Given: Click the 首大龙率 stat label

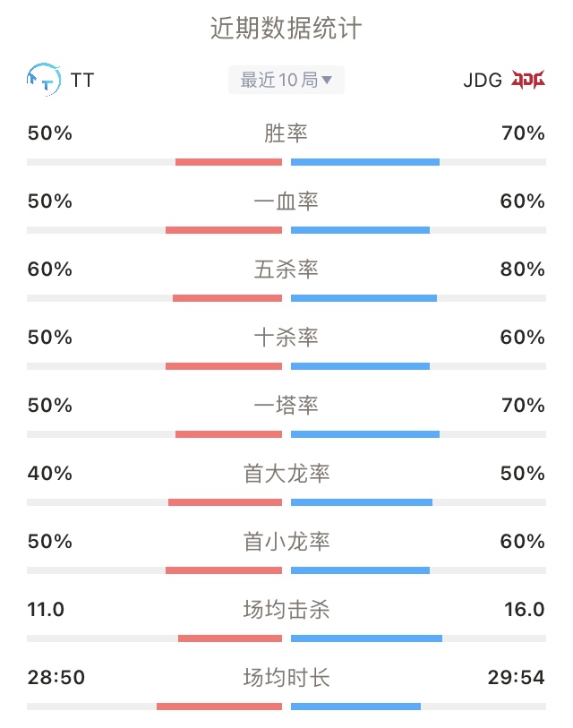Looking at the screenshot, I should coord(286,473).
